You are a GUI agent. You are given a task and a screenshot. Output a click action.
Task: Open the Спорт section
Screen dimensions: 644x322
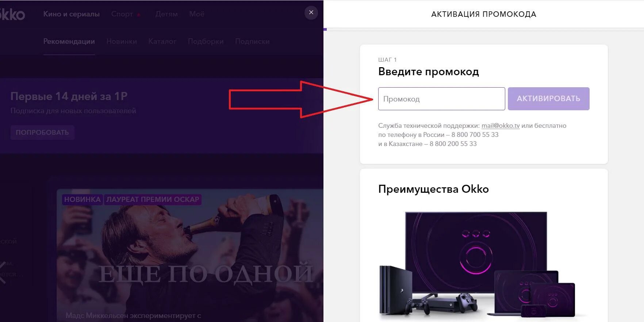[122, 14]
